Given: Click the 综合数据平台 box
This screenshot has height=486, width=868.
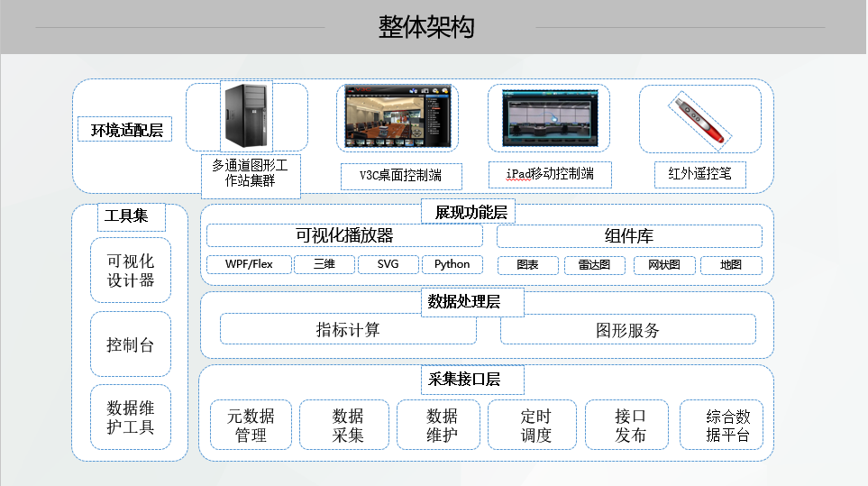Looking at the screenshot, I should click(x=722, y=425).
